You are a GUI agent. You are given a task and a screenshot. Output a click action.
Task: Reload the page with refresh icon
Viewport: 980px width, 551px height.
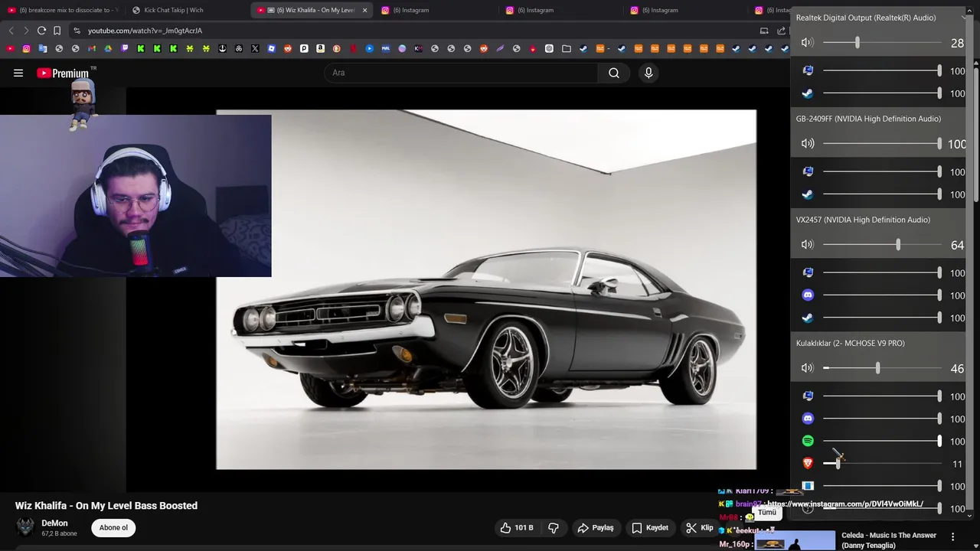pyautogui.click(x=41, y=31)
